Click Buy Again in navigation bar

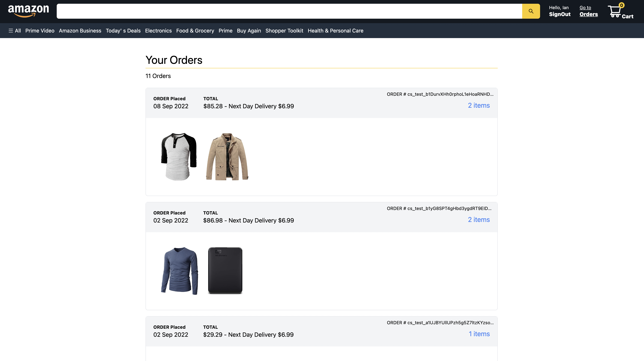click(249, 31)
